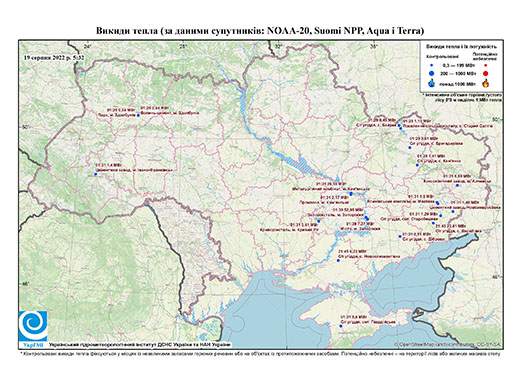The image size is (520, 368).
Task: Click the small red dot legend symbol
Action: [485, 65]
